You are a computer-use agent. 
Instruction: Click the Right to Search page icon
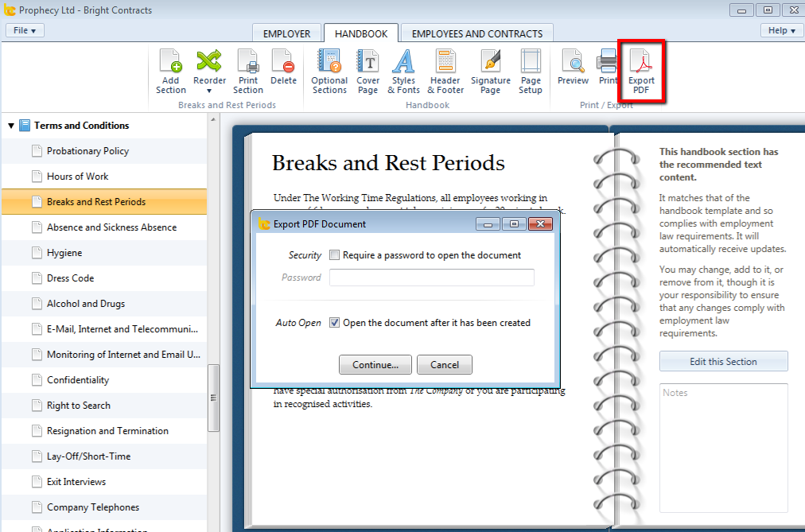pos(37,406)
